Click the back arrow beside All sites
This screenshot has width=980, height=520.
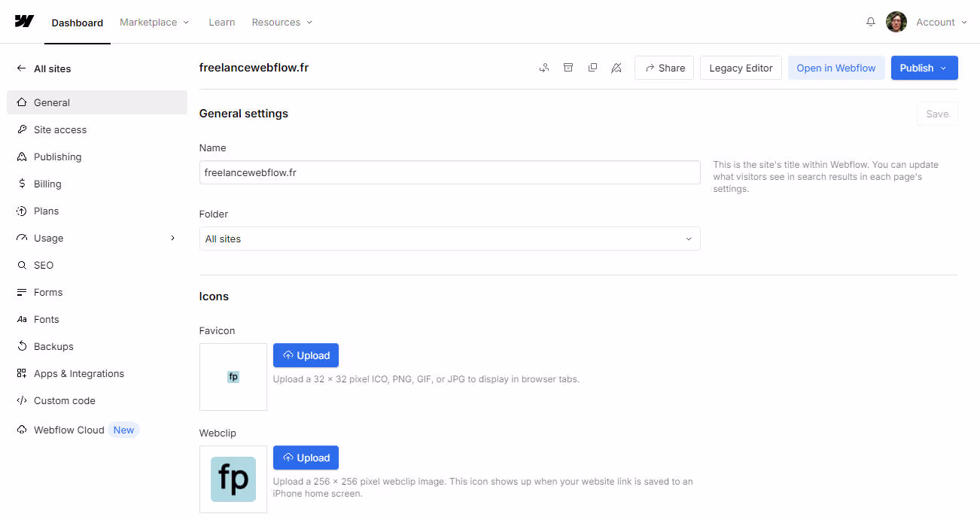(21, 68)
